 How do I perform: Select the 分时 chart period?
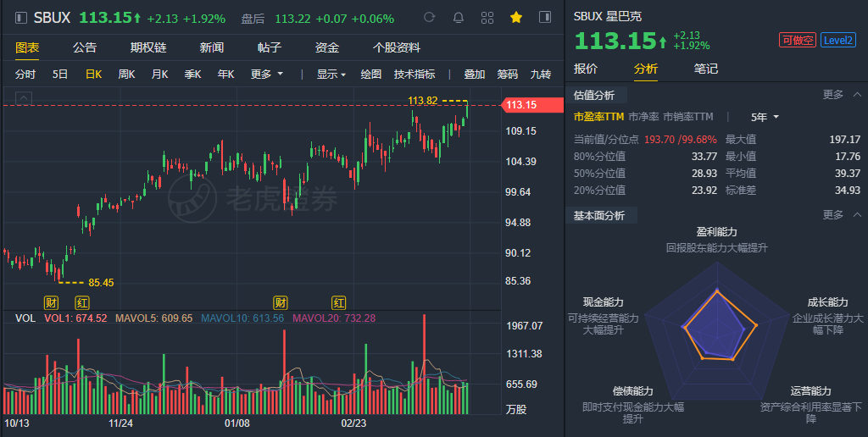(x=25, y=75)
